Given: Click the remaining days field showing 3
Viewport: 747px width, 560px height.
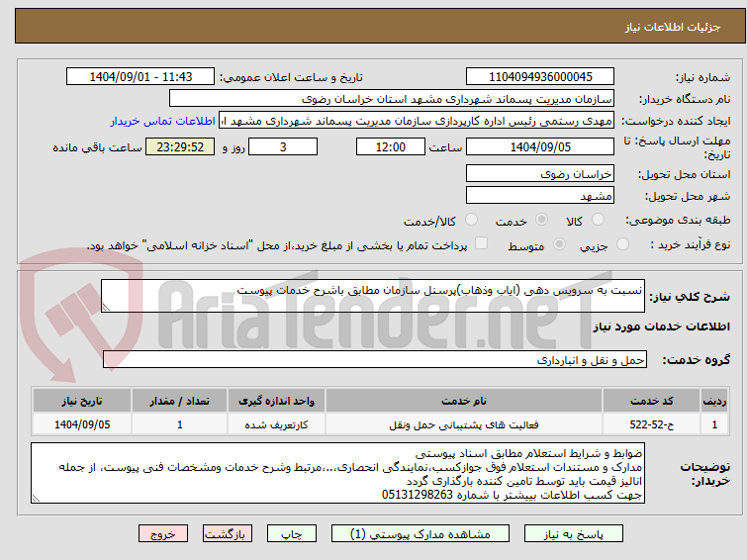Looking at the screenshot, I should (283, 146).
